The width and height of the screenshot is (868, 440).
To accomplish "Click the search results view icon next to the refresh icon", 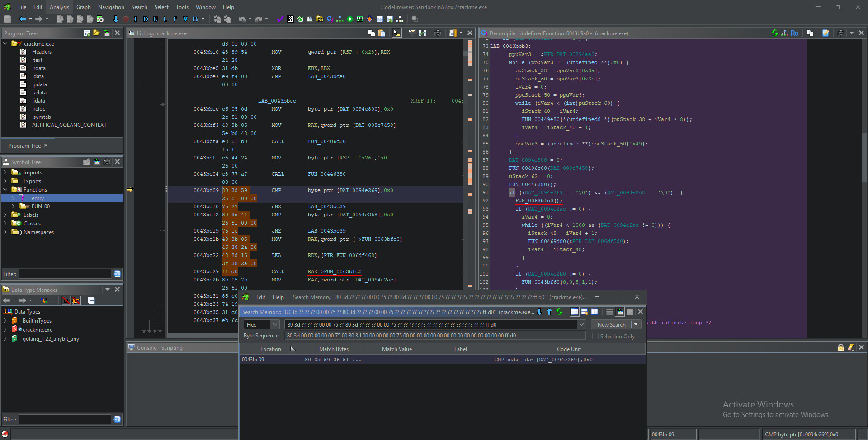I will (x=574, y=312).
